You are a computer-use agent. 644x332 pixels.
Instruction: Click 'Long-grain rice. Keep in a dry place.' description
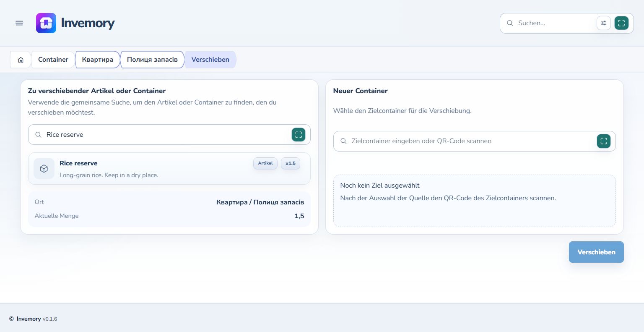[109, 175]
